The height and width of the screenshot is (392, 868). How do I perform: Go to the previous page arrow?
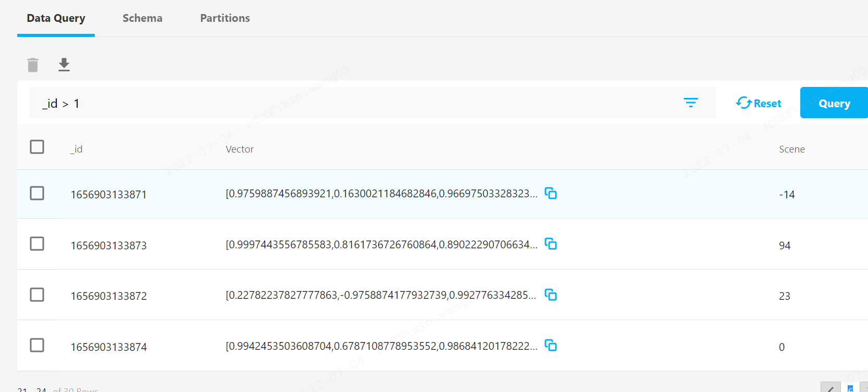(x=830, y=388)
